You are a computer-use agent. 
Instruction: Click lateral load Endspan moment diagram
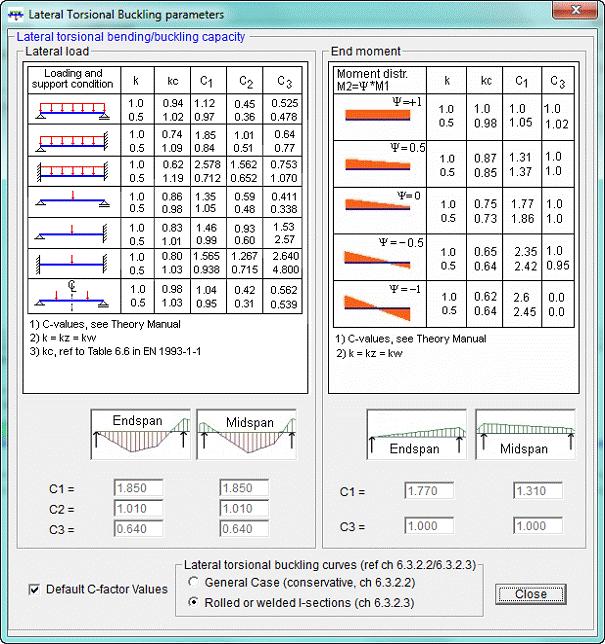[140, 434]
